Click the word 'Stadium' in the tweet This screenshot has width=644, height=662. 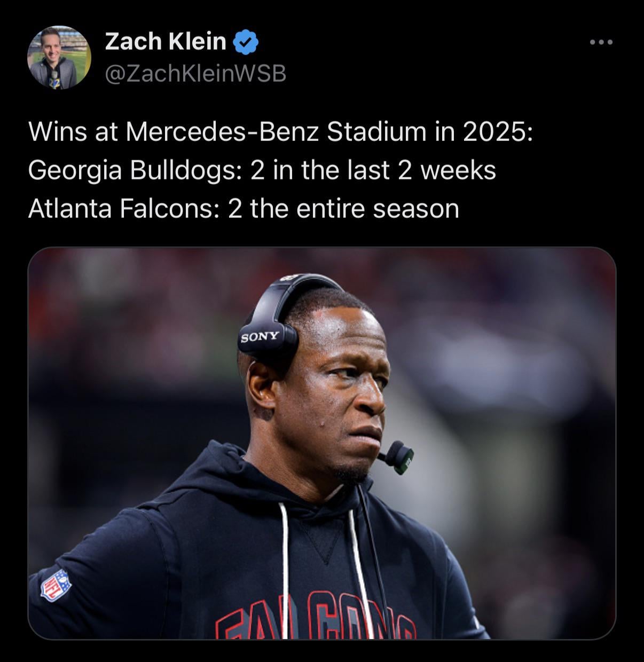pyautogui.click(x=376, y=132)
